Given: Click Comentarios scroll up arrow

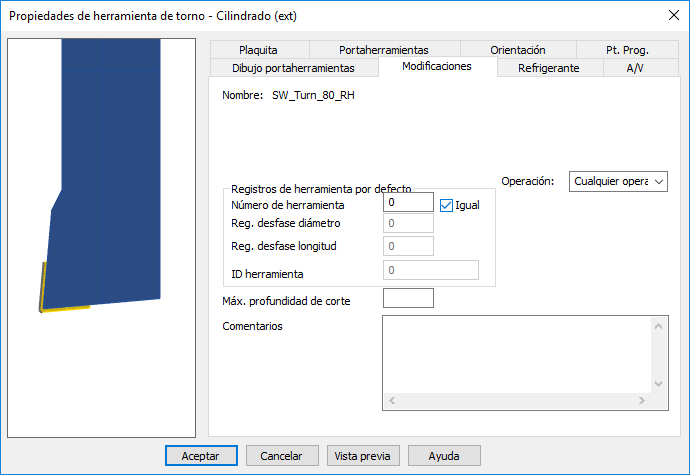Looking at the screenshot, I should [659, 326].
